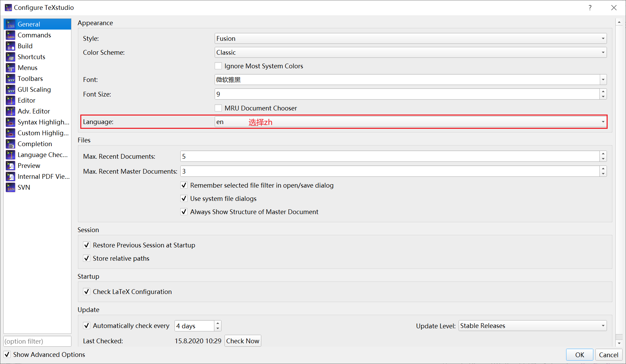The image size is (626, 364).
Task: Click the Internal PDF Viewer icon
Action: click(x=11, y=176)
